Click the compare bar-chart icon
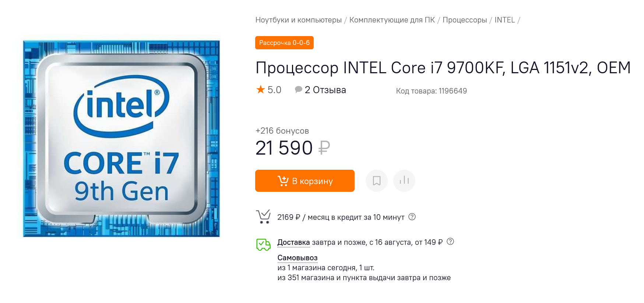The image size is (644, 303). (404, 181)
